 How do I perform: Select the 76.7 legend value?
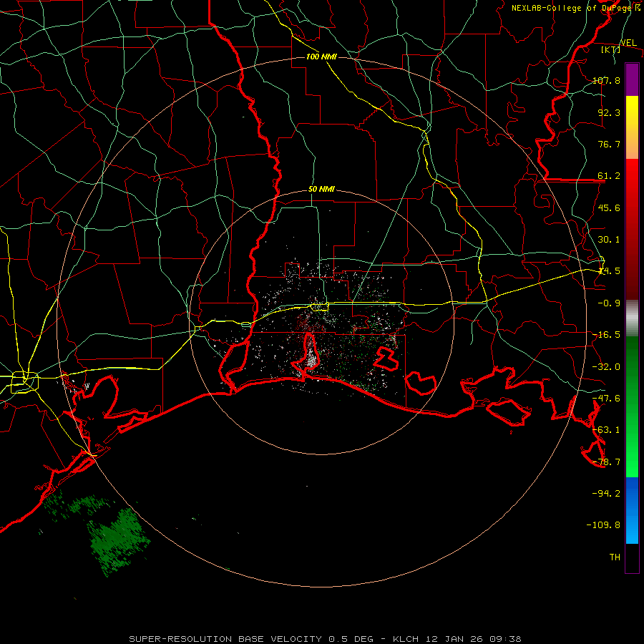click(x=609, y=144)
